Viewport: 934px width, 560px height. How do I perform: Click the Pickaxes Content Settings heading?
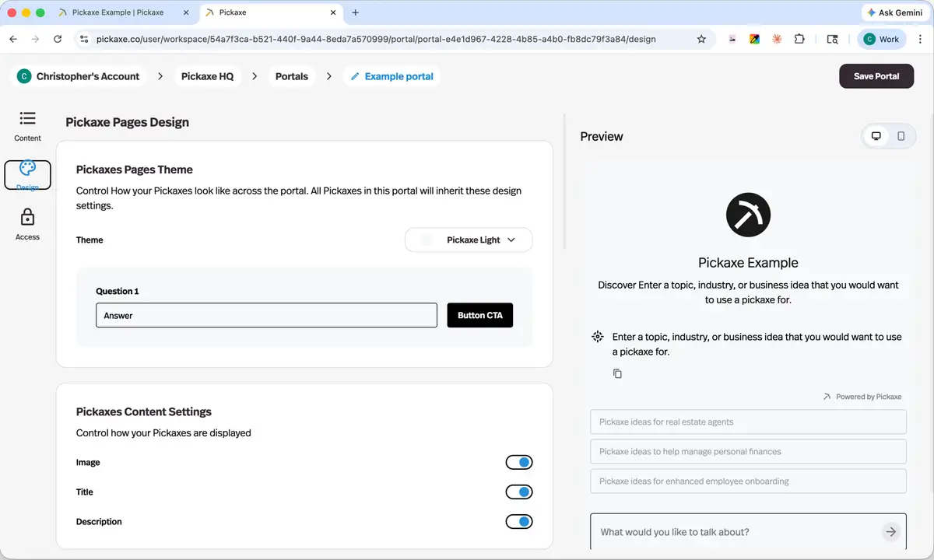[144, 412]
